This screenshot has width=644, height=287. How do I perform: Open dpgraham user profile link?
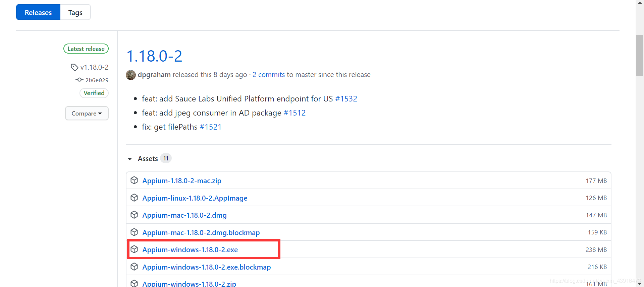154,75
